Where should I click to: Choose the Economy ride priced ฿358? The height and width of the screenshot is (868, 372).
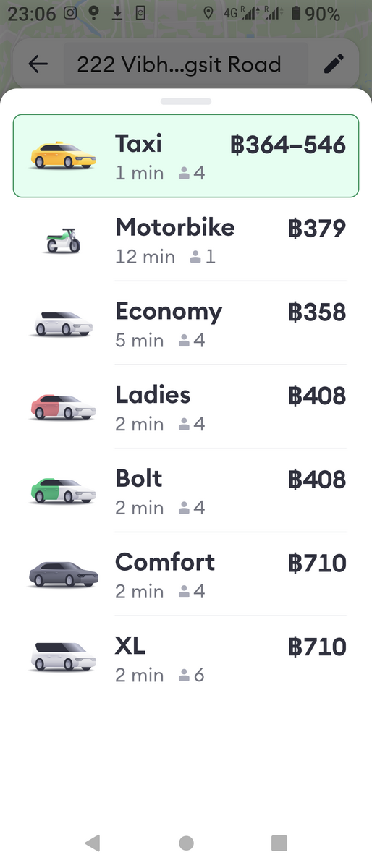coord(186,323)
